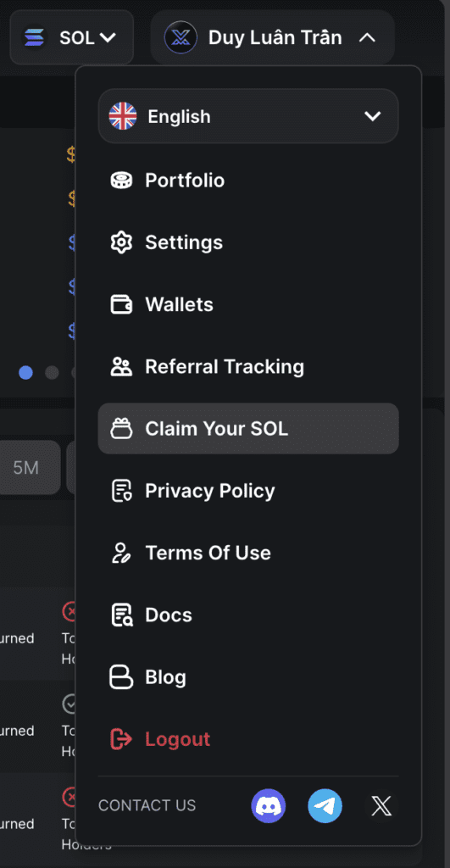Select the active blue carousel dot
The image size is (450, 868).
tap(25, 373)
